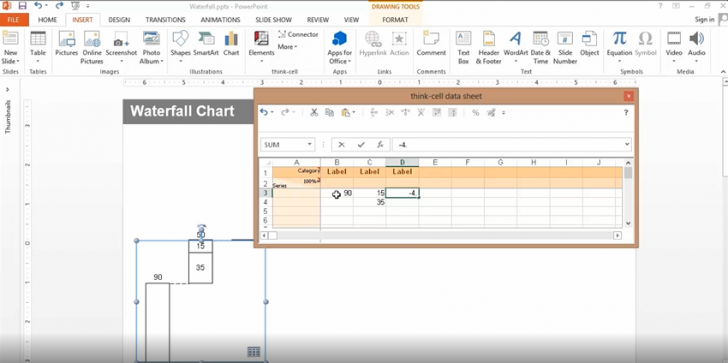This screenshot has height=363, width=728.
Task: Insert an Equation
Action: coord(619,47)
